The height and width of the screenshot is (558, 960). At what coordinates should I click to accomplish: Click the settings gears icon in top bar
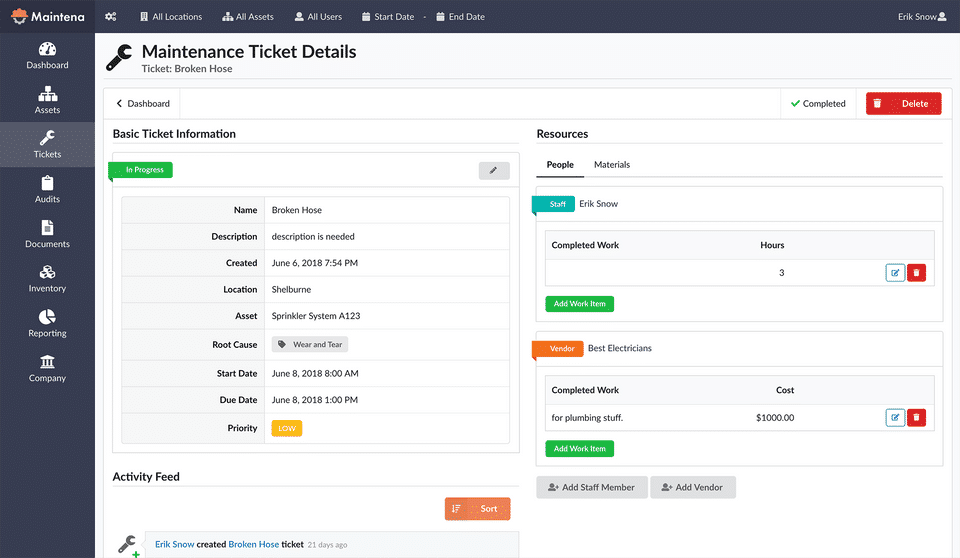[111, 17]
